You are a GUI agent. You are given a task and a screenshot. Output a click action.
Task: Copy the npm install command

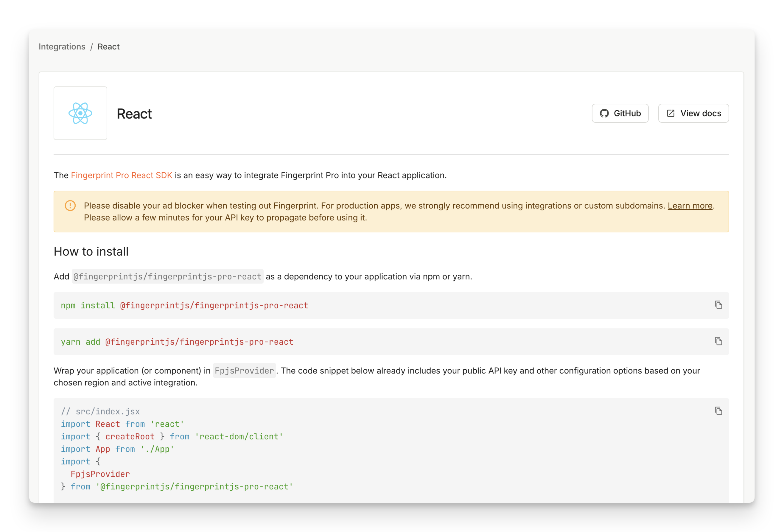(x=718, y=305)
